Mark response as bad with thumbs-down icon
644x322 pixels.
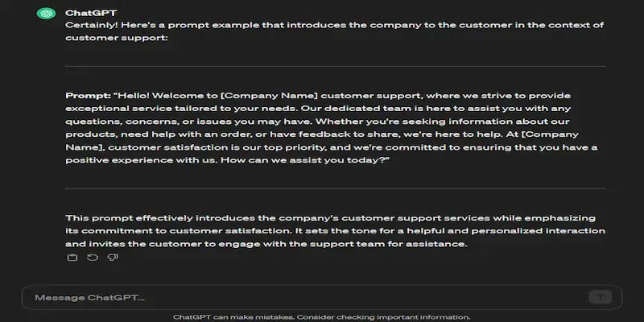[x=113, y=258]
